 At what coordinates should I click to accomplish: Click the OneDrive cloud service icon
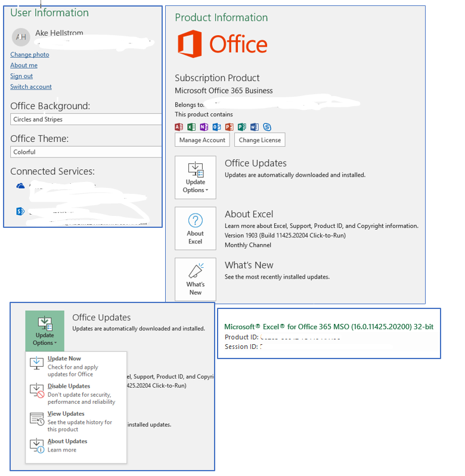[x=20, y=186]
